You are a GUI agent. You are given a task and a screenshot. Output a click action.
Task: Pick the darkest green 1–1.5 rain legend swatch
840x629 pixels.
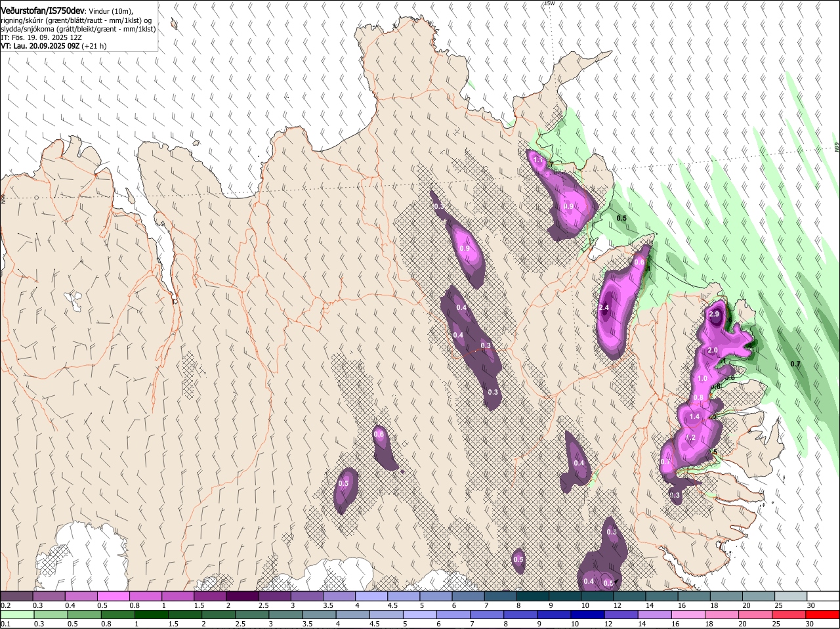pos(152,615)
